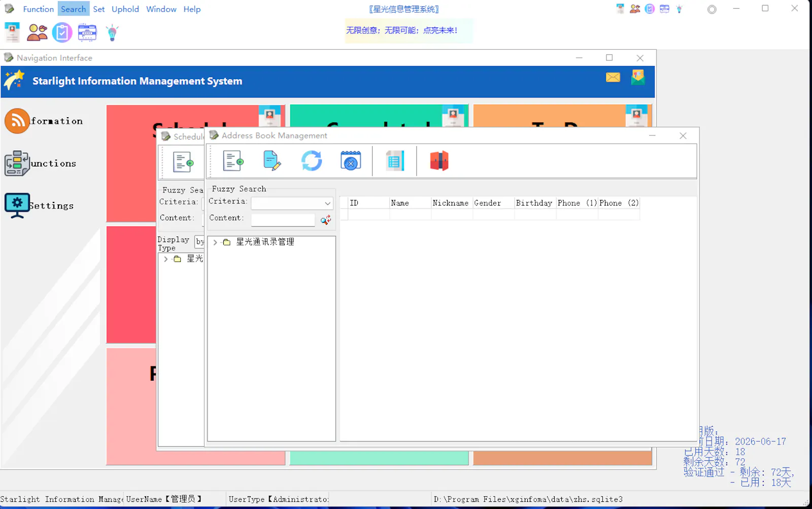812x509 pixels.
Task: Click the small people icon in title bar
Action: click(x=635, y=9)
